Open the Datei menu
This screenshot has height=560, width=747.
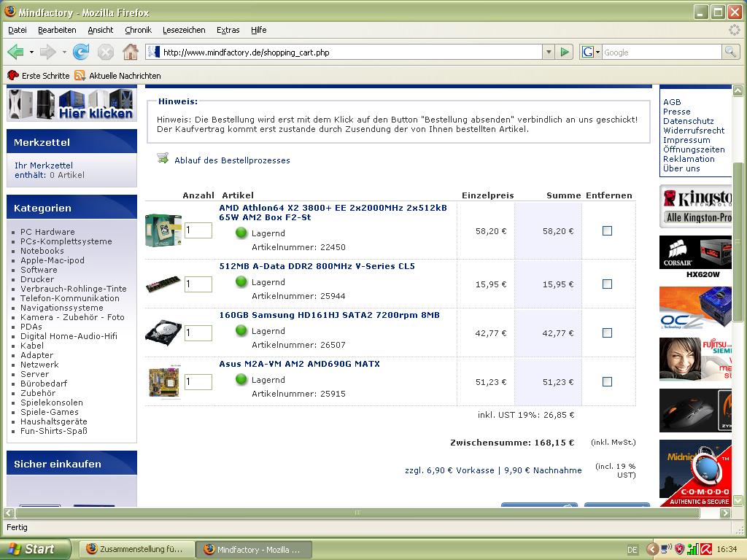pos(18,29)
